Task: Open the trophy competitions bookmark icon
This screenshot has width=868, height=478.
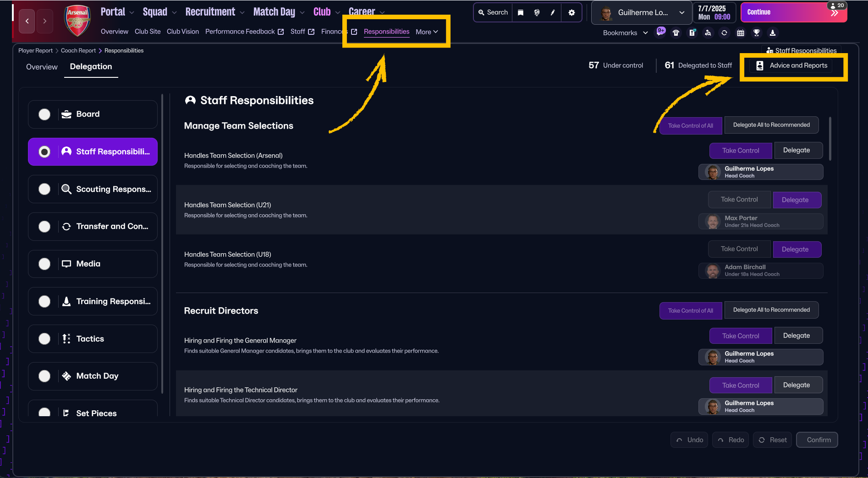Action: click(x=757, y=33)
